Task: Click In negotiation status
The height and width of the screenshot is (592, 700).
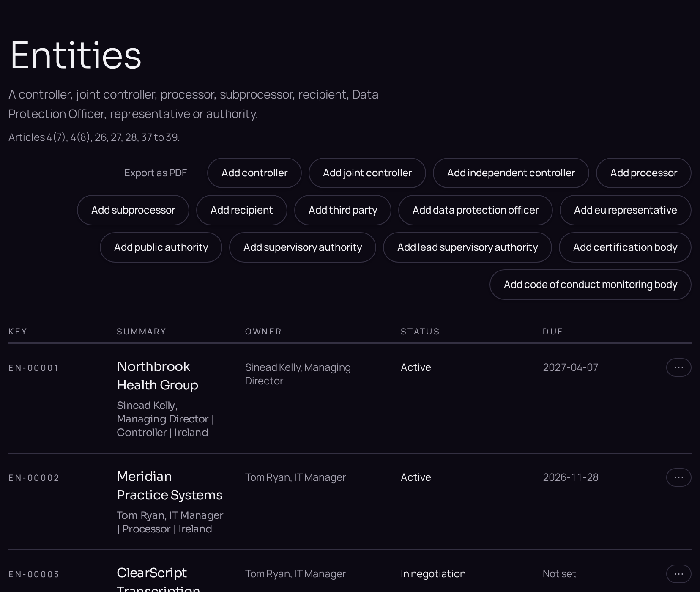Action: click(x=433, y=574)
